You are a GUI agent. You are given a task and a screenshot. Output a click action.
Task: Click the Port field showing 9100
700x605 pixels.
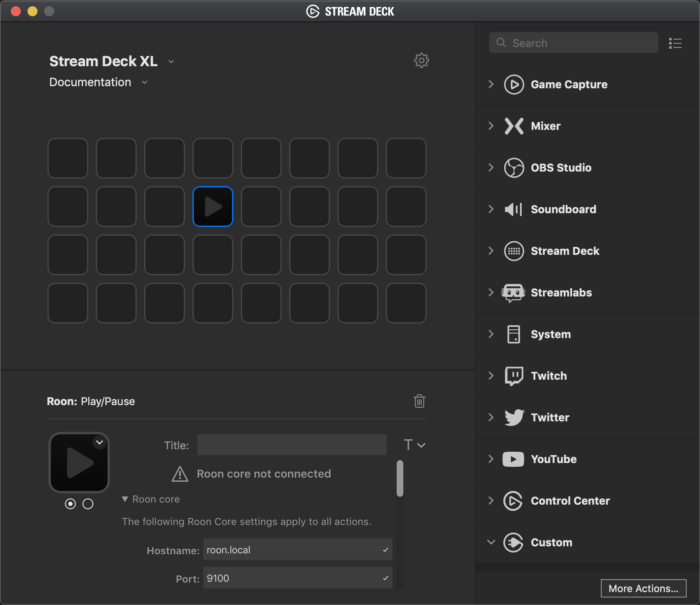point(297,578)
